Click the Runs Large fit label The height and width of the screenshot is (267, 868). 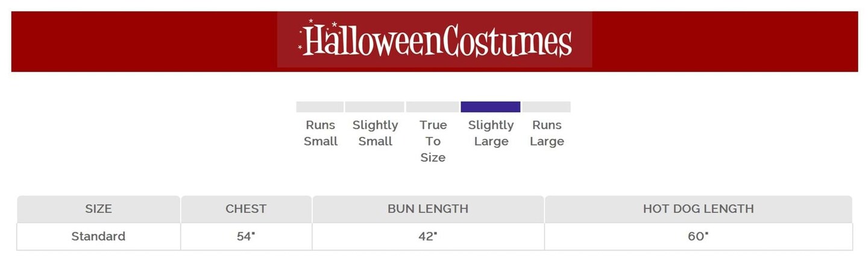point(547,133)
